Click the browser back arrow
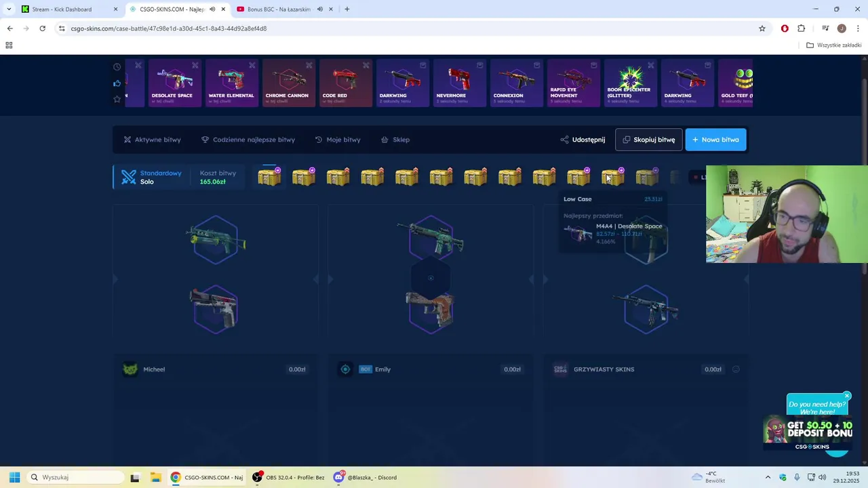 click(9, 28)
